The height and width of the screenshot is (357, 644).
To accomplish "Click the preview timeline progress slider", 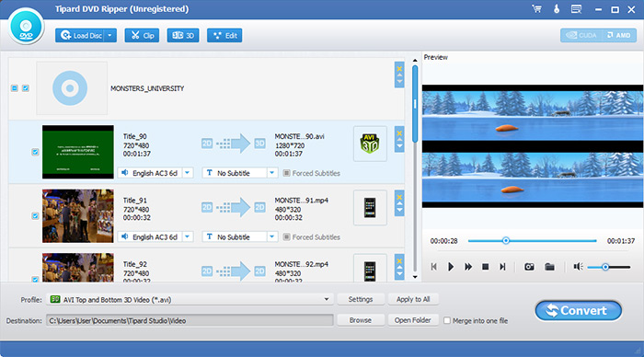I will (532, 241).
